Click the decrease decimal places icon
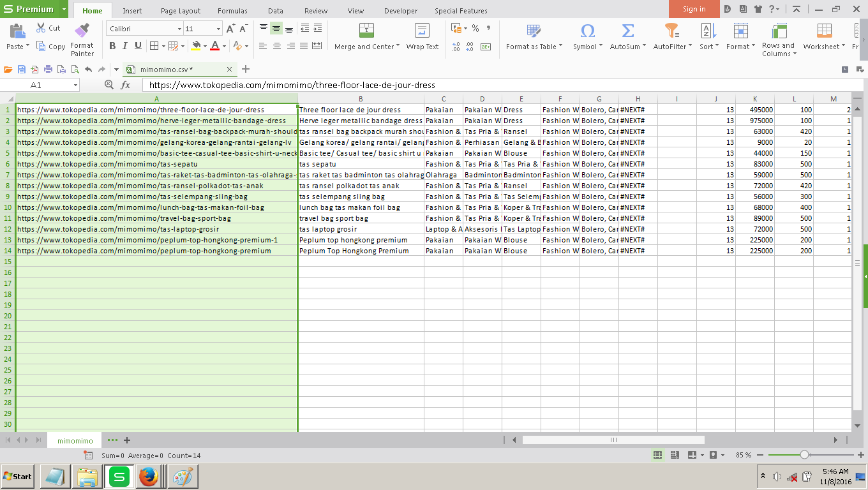Screen dimensions: 868x490 (x=470, y=46)
